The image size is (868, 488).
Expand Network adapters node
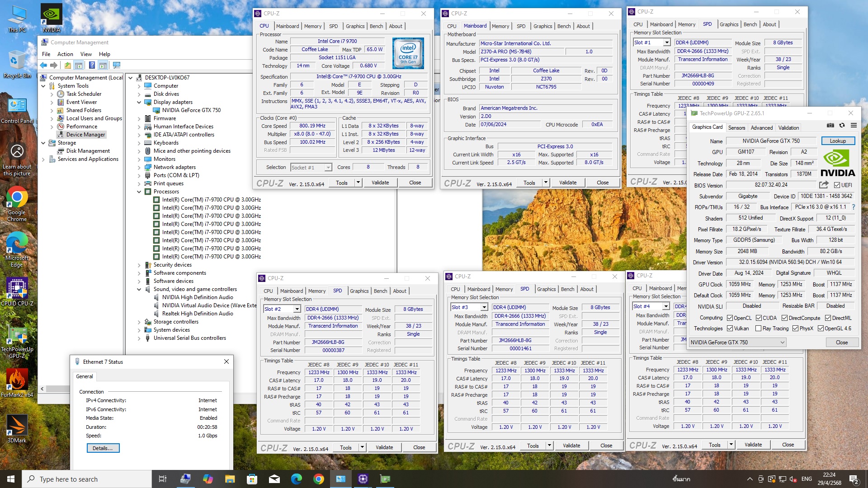(x=139, y=167)
